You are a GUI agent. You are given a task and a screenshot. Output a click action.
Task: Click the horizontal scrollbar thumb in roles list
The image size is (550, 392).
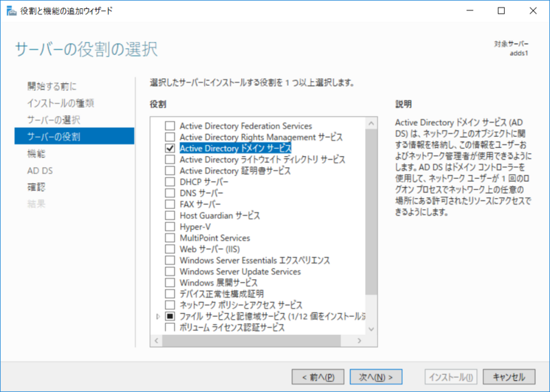(251, 340)
